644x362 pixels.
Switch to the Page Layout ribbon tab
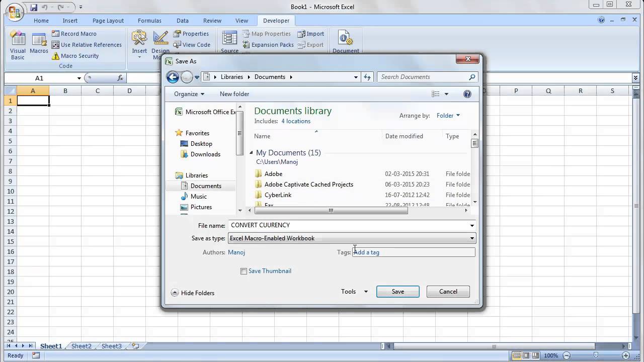tap(108, 21)
